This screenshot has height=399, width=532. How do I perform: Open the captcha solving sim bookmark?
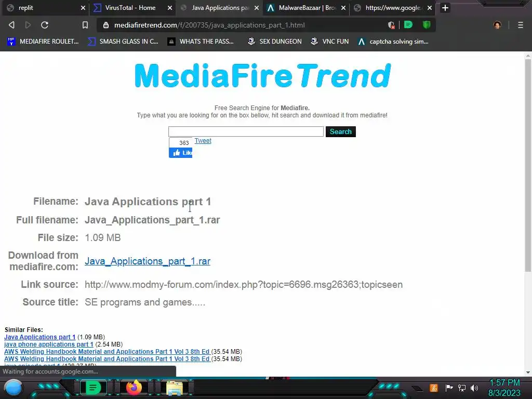coord(393,42)
